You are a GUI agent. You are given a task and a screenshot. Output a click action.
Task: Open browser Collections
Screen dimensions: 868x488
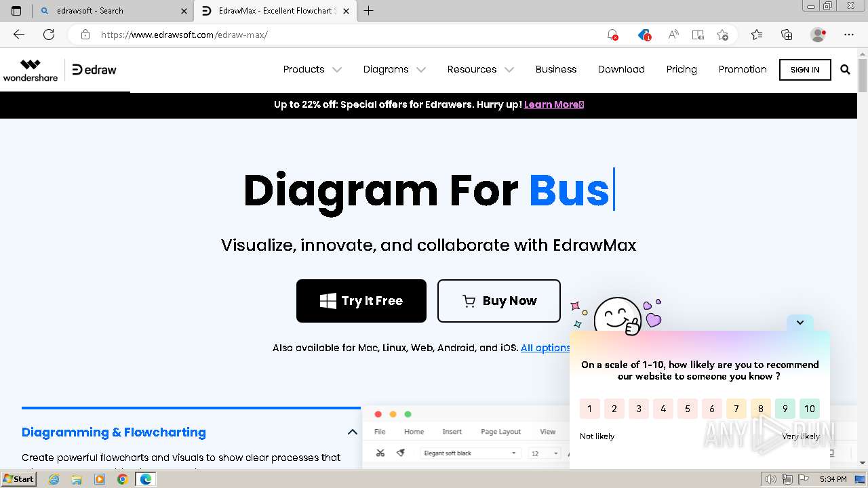pos(787,35)
